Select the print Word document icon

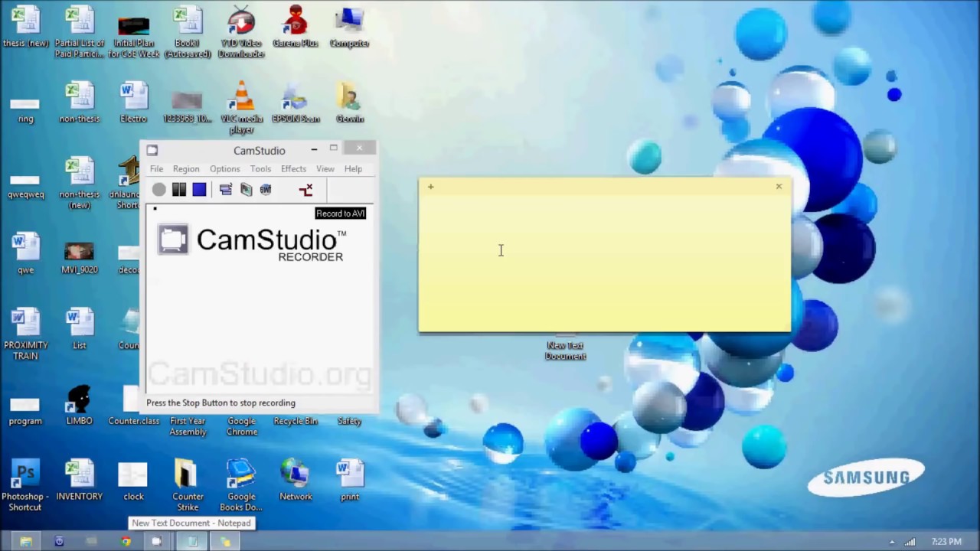coord(350,481)
